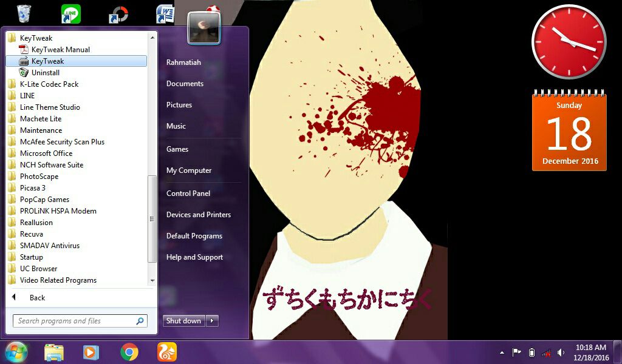Click the programs list scroll-up arrow
Screen dimensions: 622x364
152,38
